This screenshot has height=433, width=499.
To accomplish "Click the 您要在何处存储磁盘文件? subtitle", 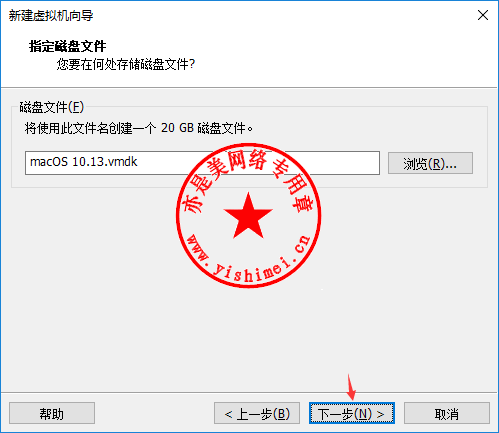I will pyautogui.click(x=125, y=64).
